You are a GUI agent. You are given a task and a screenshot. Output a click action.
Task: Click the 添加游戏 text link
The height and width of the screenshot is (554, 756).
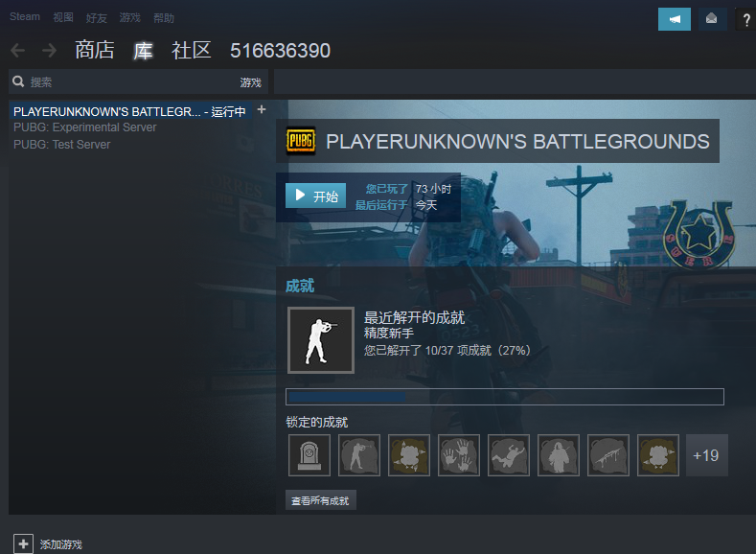tap(61, 544)
